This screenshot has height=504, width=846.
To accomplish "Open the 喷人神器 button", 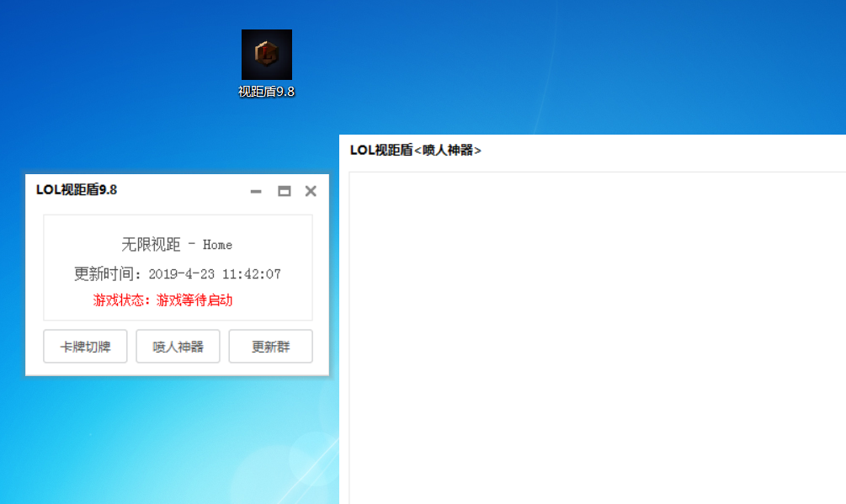I will (178, 346).
